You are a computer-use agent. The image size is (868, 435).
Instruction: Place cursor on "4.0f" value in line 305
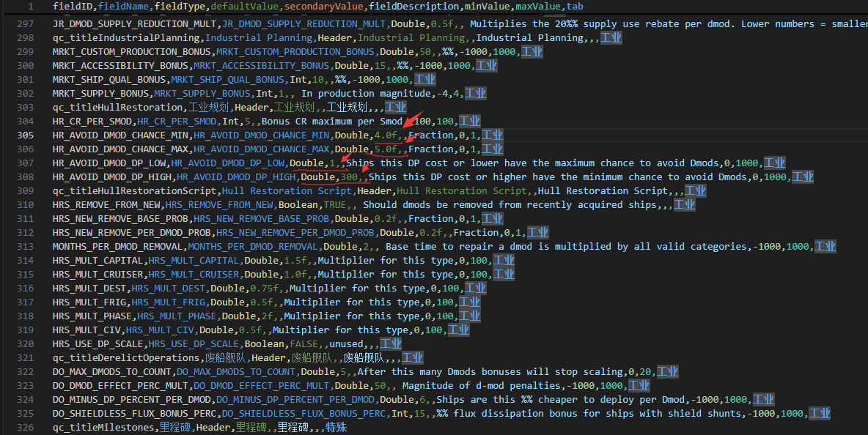click(385, 135)
